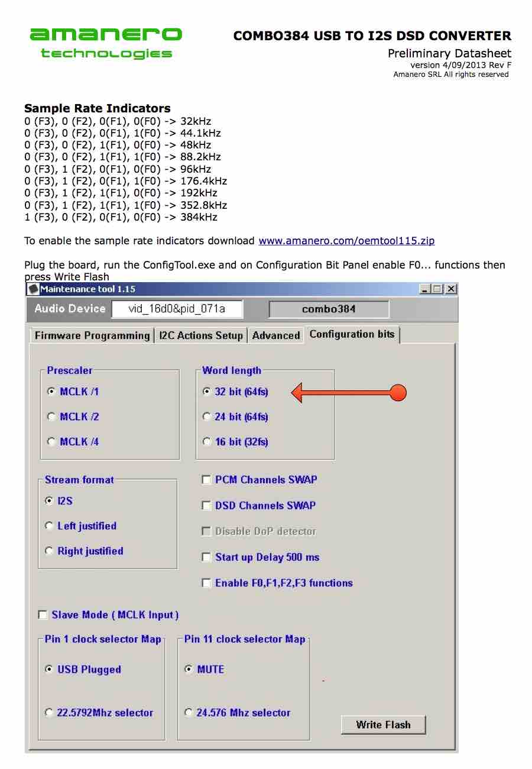This screenshot has height=769, width=532.
Task: Click 'Sample Rate Indicators' heading
Action: (98, 108)
